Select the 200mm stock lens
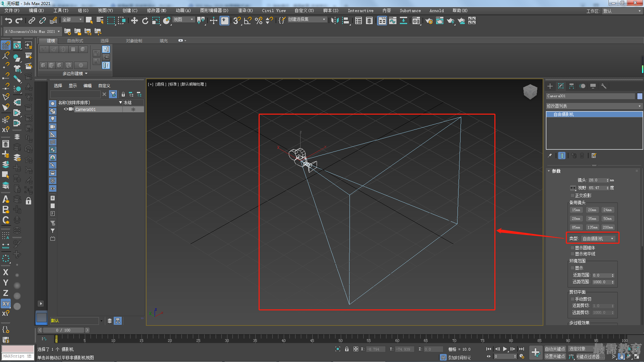644x362 pixels. (607, 227)
